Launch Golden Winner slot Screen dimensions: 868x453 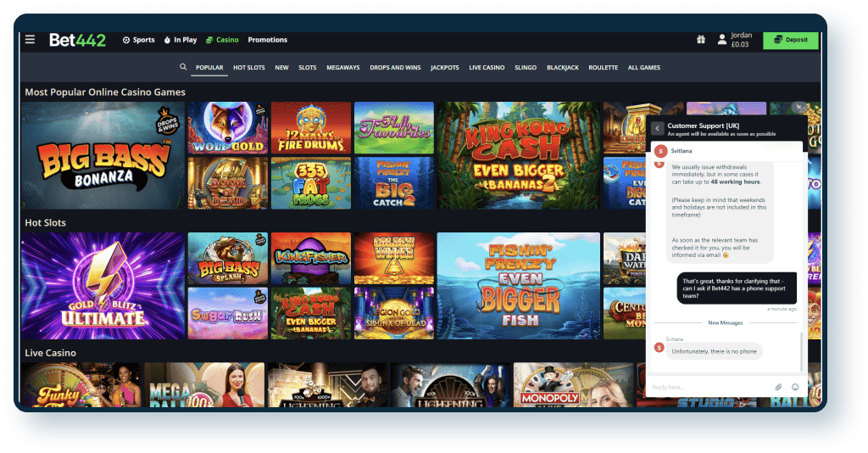point(393,258)
